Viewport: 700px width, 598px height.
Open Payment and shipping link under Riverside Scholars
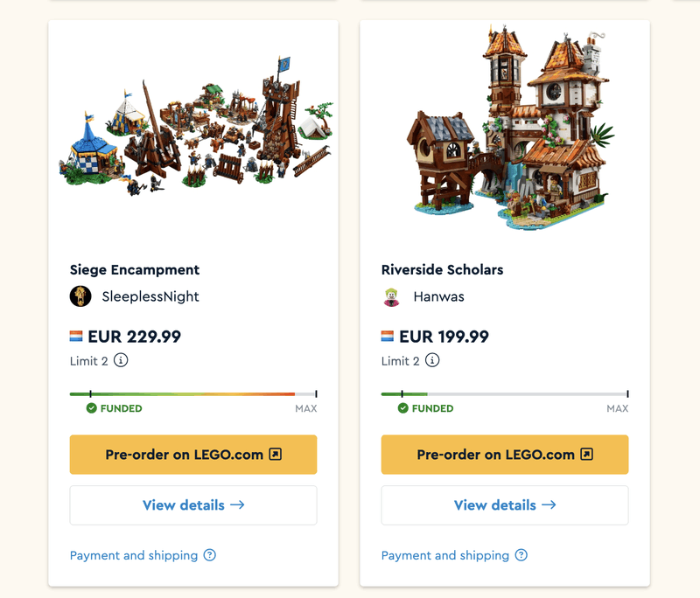[445, 555]
